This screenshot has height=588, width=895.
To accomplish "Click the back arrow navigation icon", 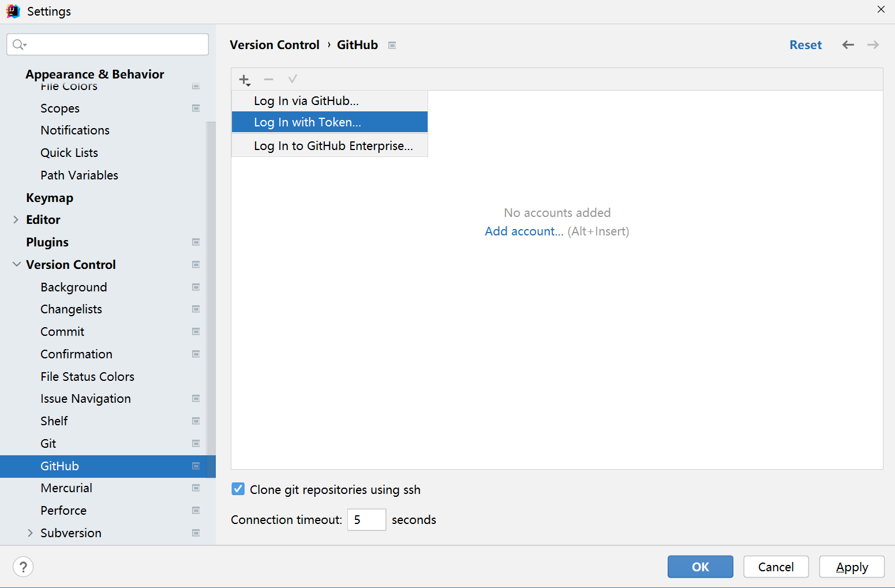I will 848,45.
